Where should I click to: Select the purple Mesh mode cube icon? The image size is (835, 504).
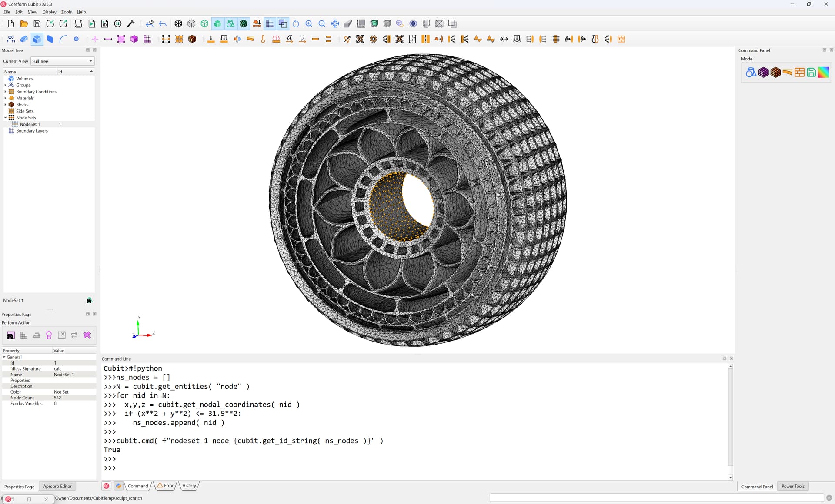click(763, 73)
